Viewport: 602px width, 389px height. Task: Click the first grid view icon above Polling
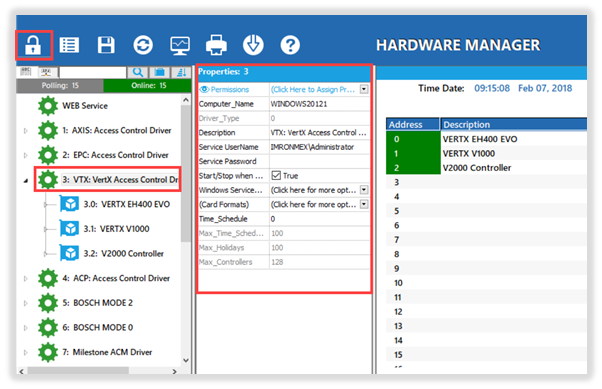coord(26,71)
